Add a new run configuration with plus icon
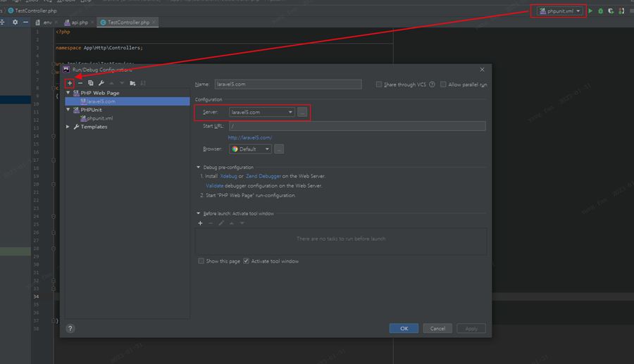Image resolution: width=634 pixels, height=364 pixels. point(70,83)
